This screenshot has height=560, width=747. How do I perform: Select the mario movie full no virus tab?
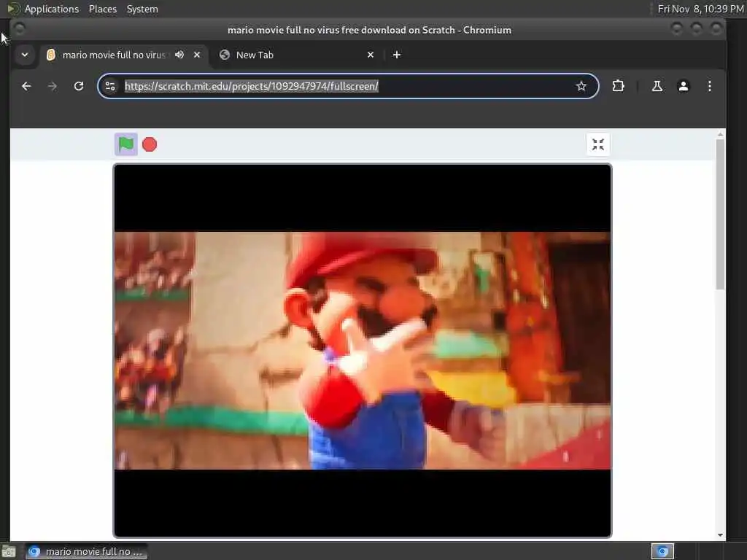[x=124, y=55]
